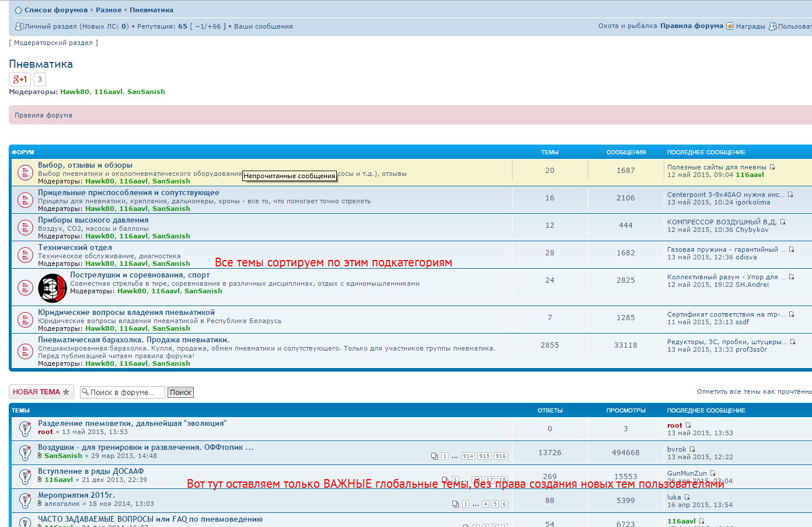Click the home icon beside Список форумов

click(18, 10)
